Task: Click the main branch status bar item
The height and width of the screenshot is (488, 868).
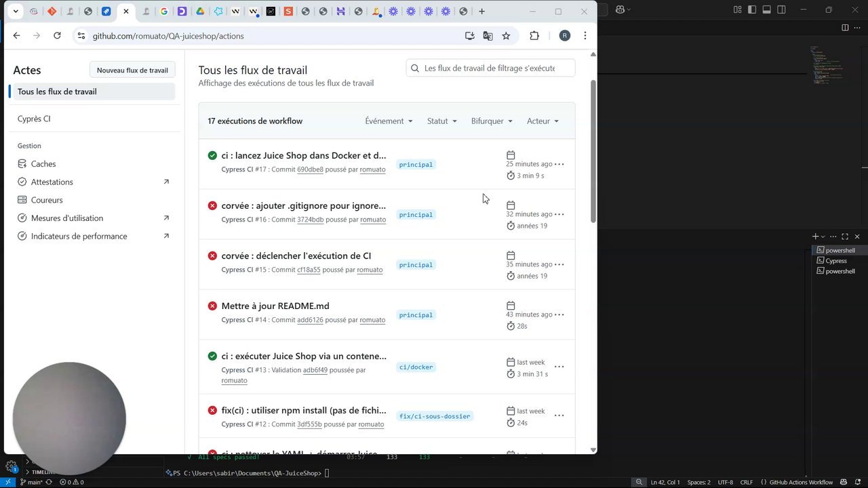Action: point(31,483)
